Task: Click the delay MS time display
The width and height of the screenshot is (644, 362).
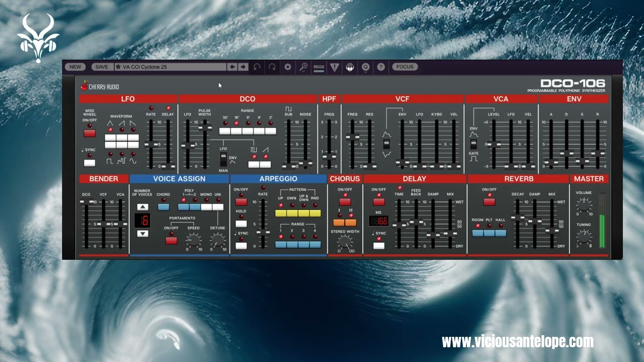Action: tap(378, 221)
